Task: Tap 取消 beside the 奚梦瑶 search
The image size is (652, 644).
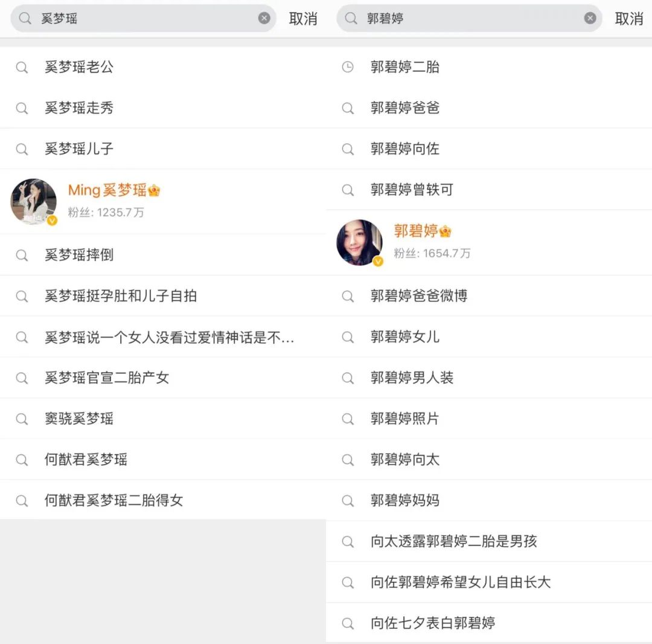Action: pyautogui.click(x=303, y=19)
